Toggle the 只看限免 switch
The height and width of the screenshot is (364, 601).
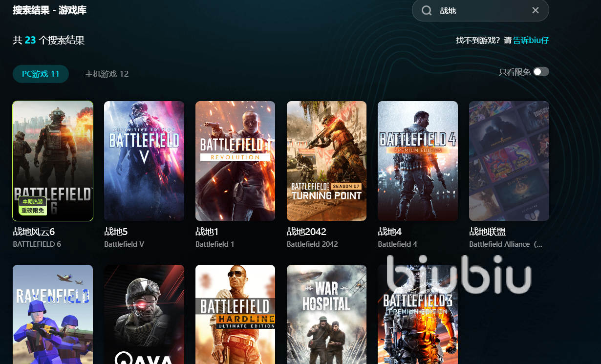pos(541,72)
